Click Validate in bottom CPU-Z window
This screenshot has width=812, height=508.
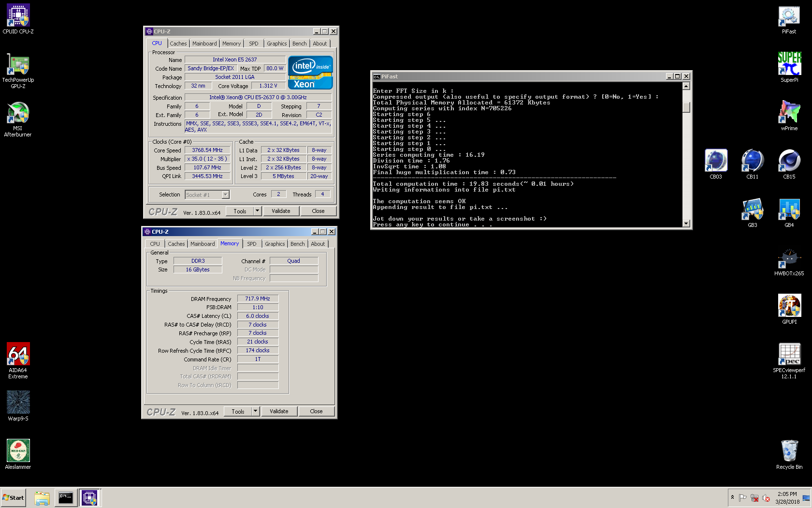[x=279, y=412]
